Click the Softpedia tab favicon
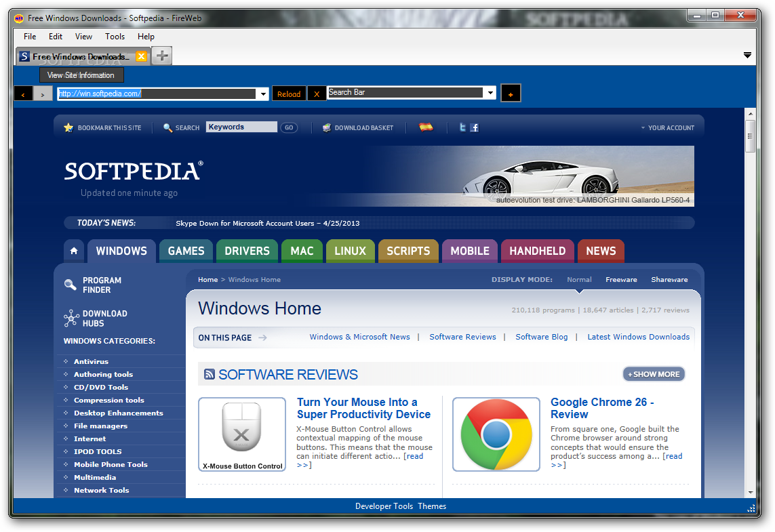This screenshot has width=775, height=532. pyautogui.click(x=24, y=56)
